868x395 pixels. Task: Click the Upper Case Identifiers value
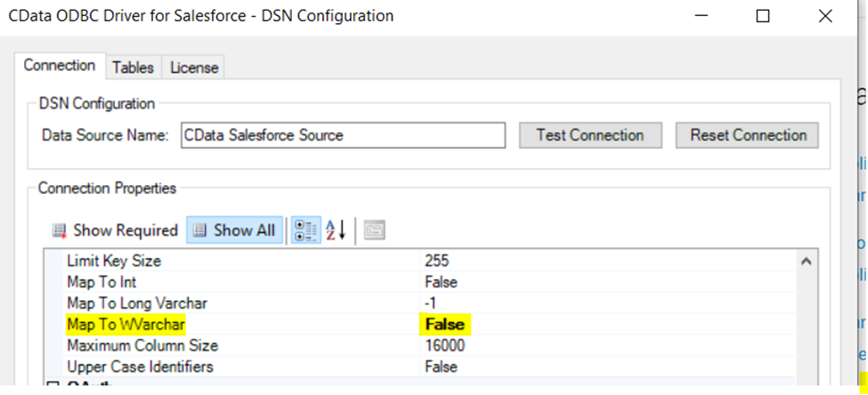pos(441,367)
